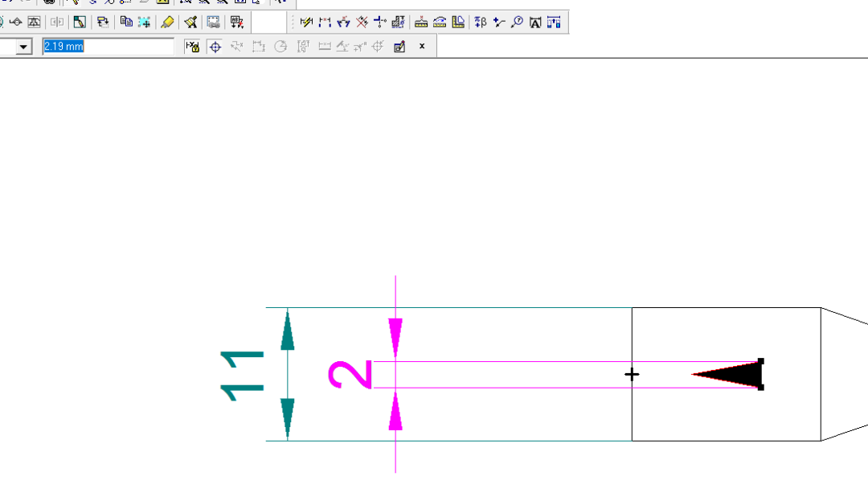Image resolution: width=868 pixels, height=489 pixels.
Task: Click the format painter brush icon
Action: (190, 23)
